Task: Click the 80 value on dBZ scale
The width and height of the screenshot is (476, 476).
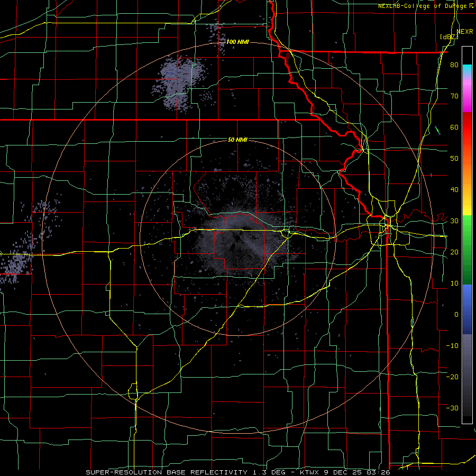Action: (x=454, y=65)
